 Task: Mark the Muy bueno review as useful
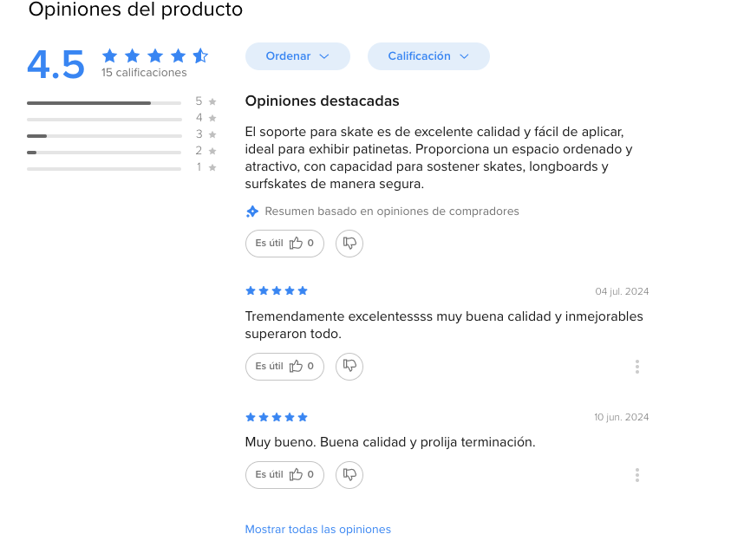point(284,475)
